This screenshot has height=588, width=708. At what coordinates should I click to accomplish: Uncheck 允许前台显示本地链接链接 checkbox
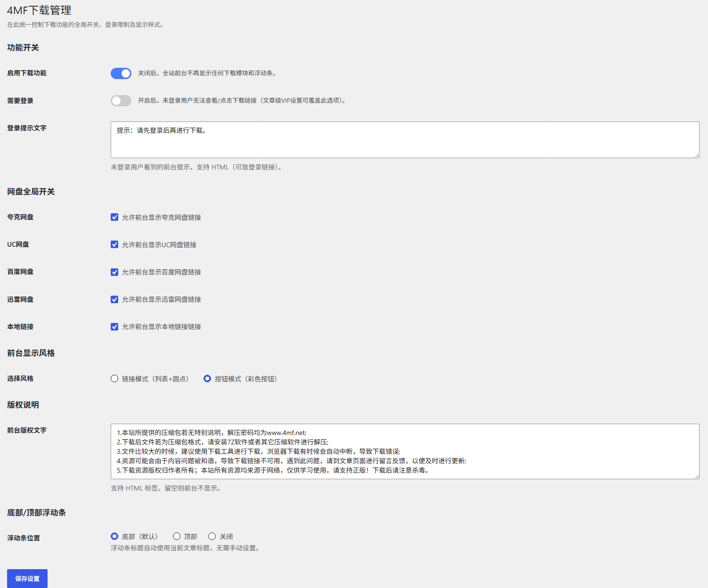click(x=114, y=327)
